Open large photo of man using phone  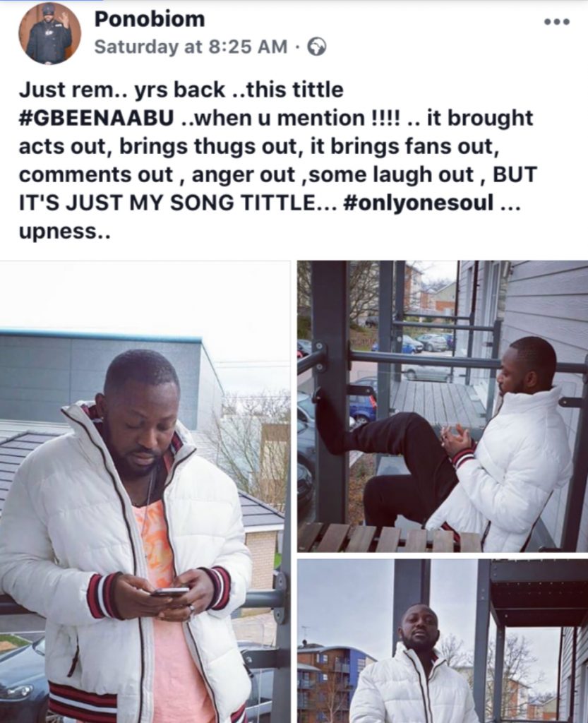pyautogui.click(x=145, y=492)
